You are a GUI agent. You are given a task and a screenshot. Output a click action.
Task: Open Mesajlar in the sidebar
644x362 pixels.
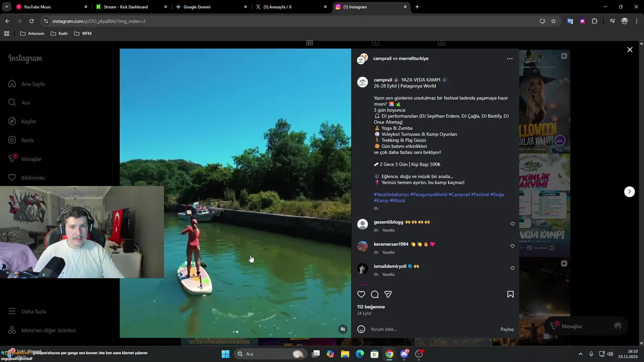coord(25,159)
